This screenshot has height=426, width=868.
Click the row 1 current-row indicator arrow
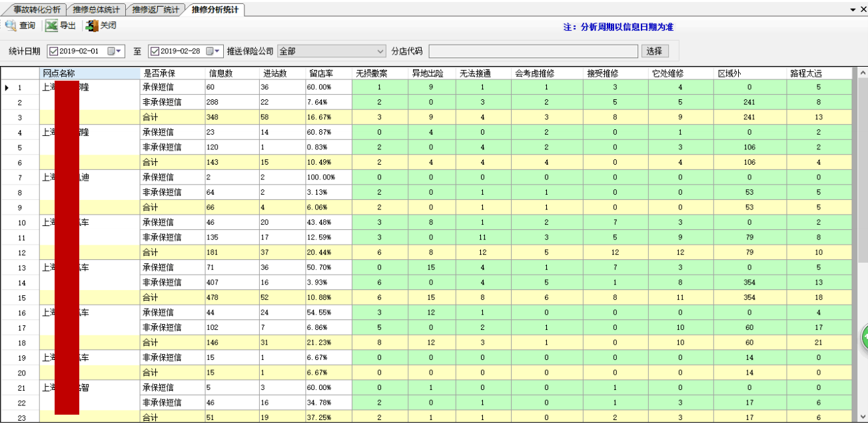[x=7, y=87]
